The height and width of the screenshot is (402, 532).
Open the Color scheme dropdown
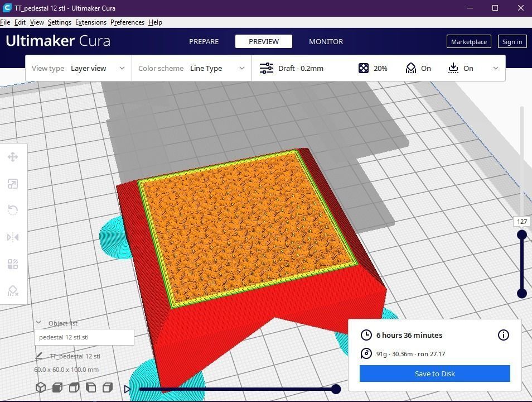coord(192,68)
